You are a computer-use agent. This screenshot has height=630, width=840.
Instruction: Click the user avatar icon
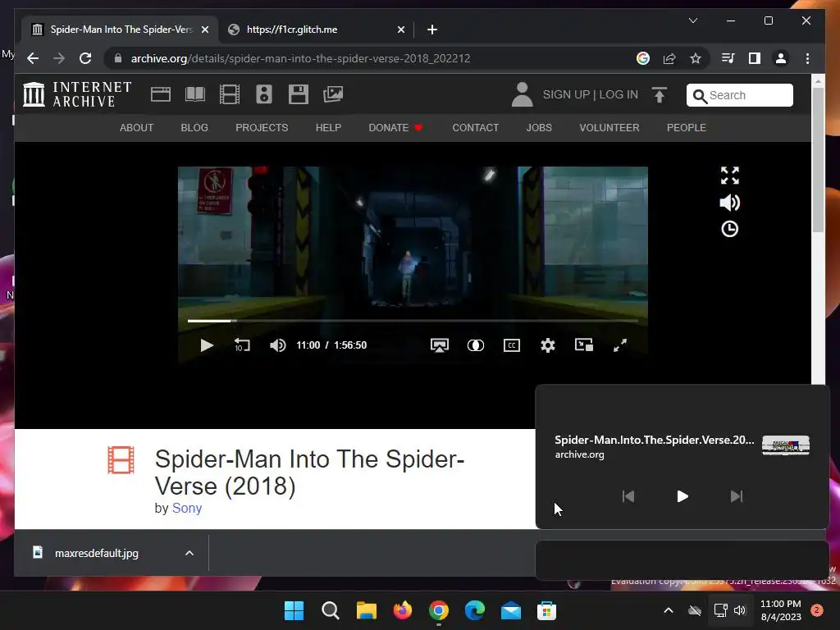click(x=522, y=95)
